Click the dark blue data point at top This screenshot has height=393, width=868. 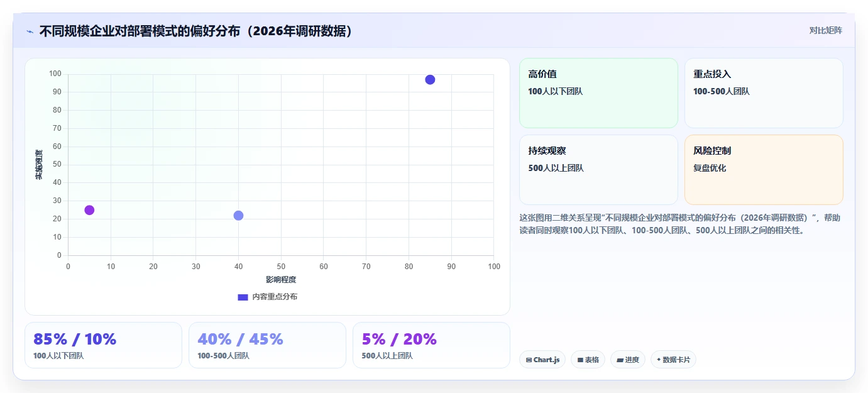(430, 80)
